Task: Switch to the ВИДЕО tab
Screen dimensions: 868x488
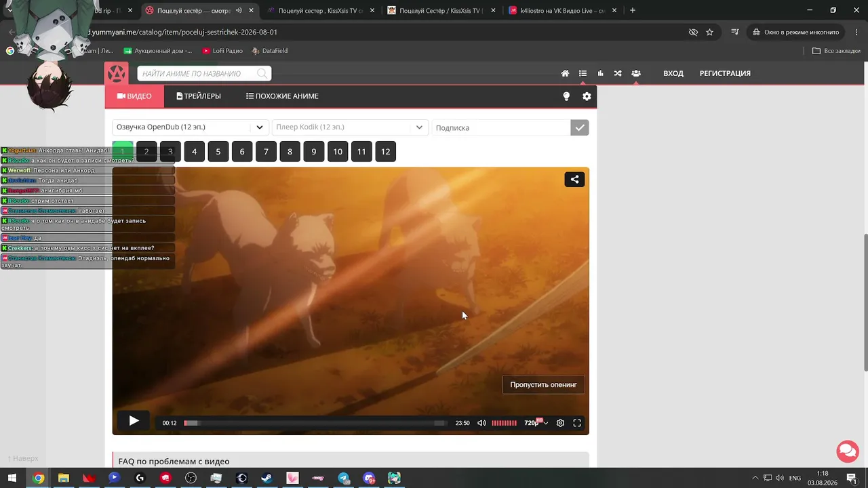Action: [134, 96]
